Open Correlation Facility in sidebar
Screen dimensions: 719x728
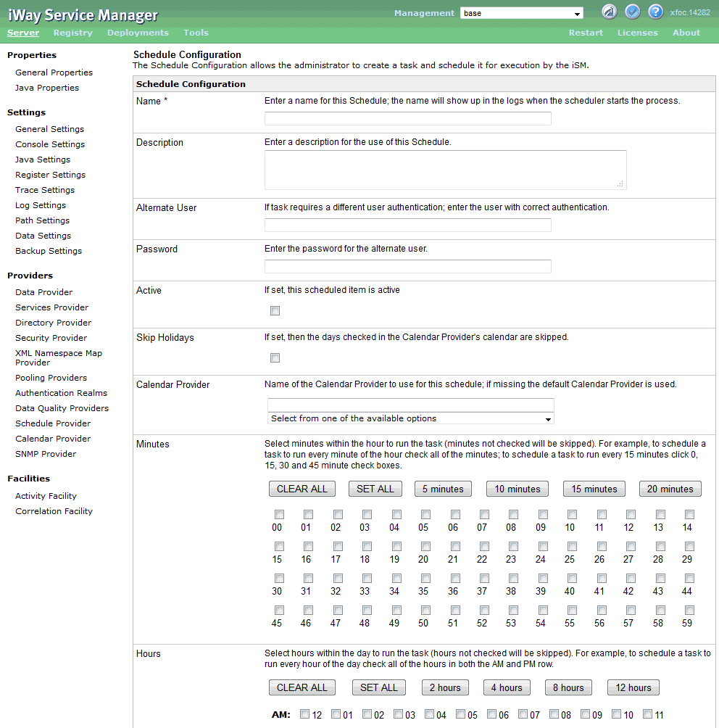tap(54, 511)
